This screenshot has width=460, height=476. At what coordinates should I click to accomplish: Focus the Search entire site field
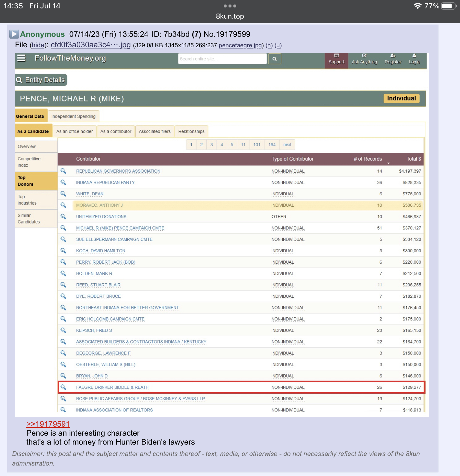(x=222, y=59)
